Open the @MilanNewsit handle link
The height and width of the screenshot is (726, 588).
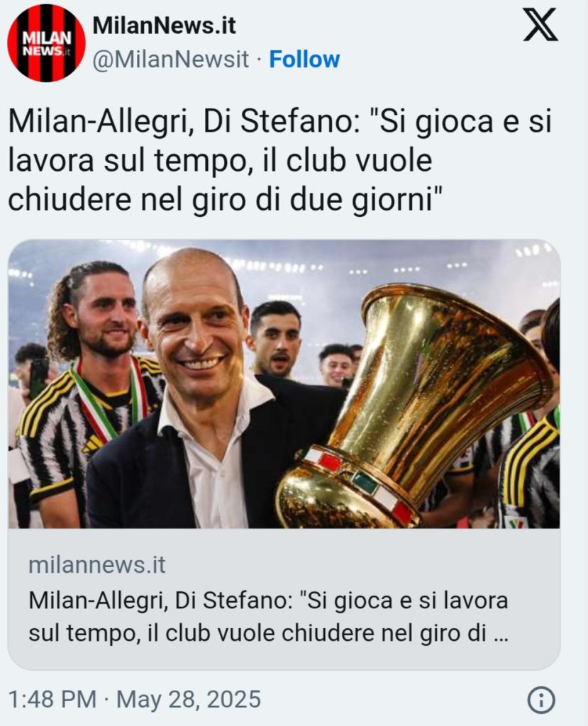click(170, 60)
